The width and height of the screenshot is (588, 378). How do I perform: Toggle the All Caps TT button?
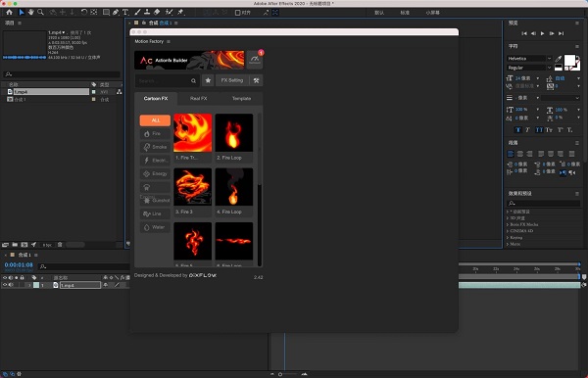539,130
